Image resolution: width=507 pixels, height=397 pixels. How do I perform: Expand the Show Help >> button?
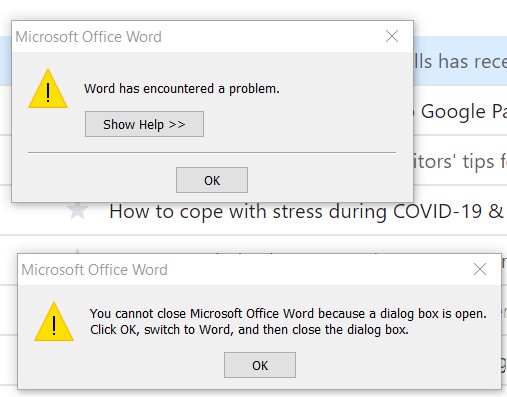[144, 124]
